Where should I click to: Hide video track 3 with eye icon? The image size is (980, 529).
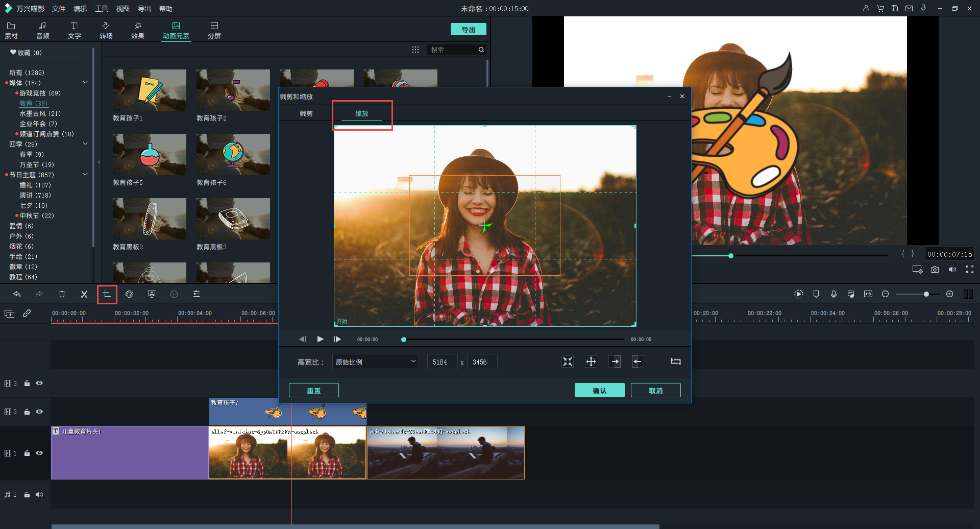(39, 383)
